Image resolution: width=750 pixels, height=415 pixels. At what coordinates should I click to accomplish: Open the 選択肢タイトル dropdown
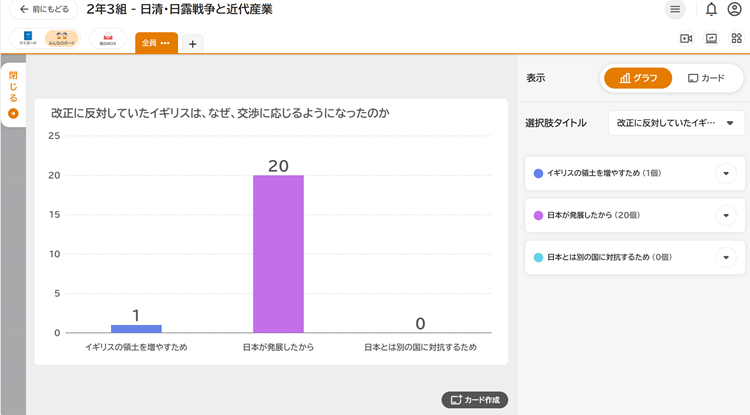click(x=676, y=123)
